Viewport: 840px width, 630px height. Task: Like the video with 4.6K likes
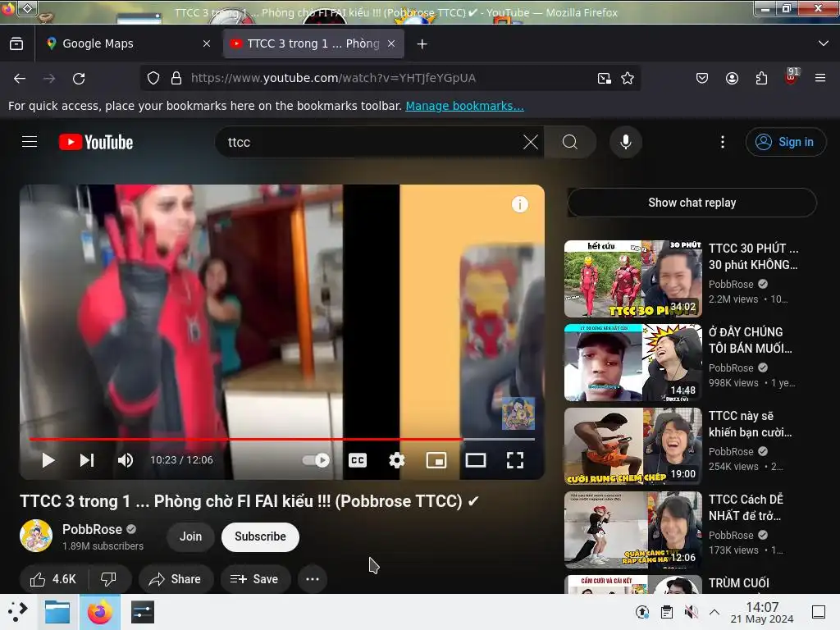(52, 579)
